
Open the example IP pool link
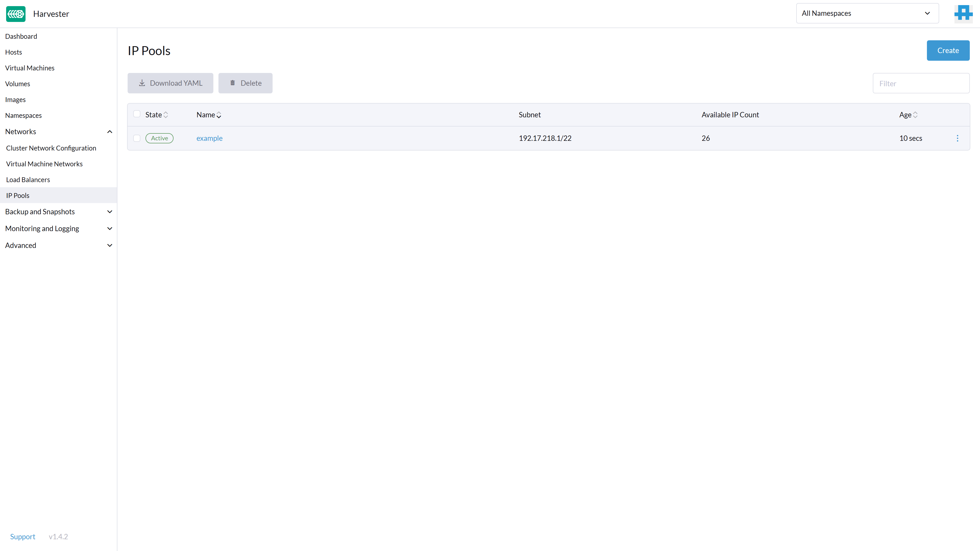[209, 139]
